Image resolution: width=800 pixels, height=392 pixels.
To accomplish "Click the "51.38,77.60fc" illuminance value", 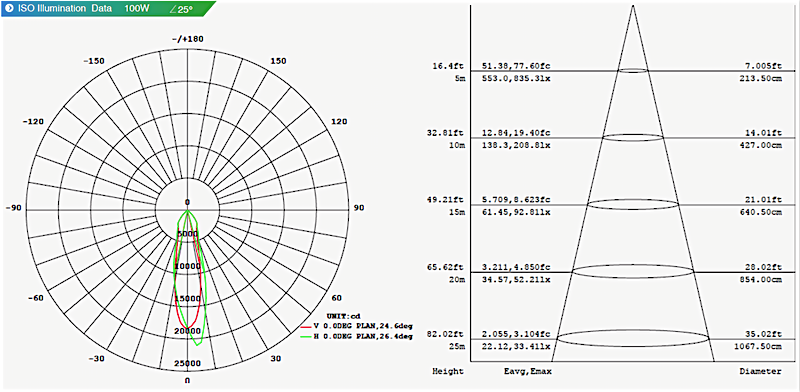I will pyautogui.click(x=516, y=66).
